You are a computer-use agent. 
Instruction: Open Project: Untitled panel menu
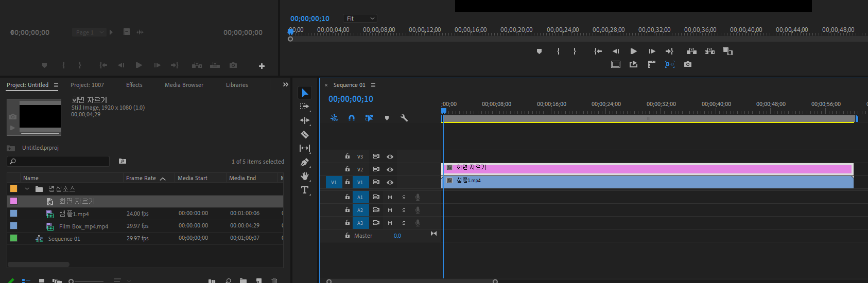[x=56, y=85]
